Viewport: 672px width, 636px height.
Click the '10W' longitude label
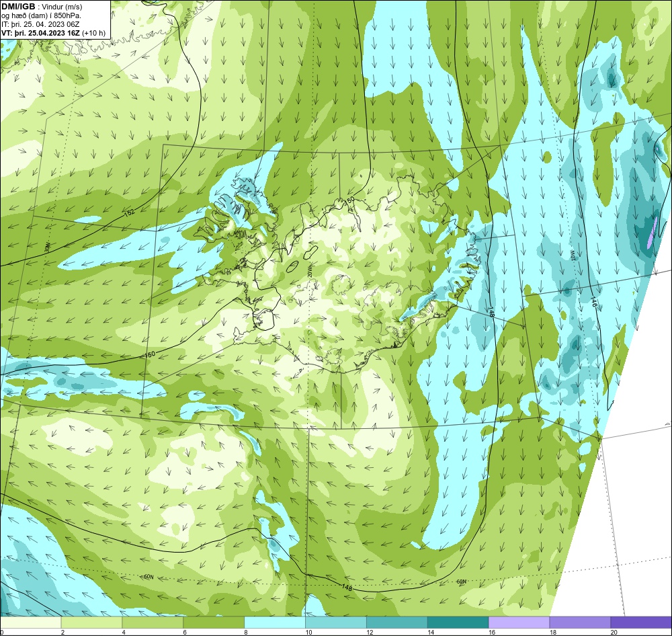pos(573,255)
